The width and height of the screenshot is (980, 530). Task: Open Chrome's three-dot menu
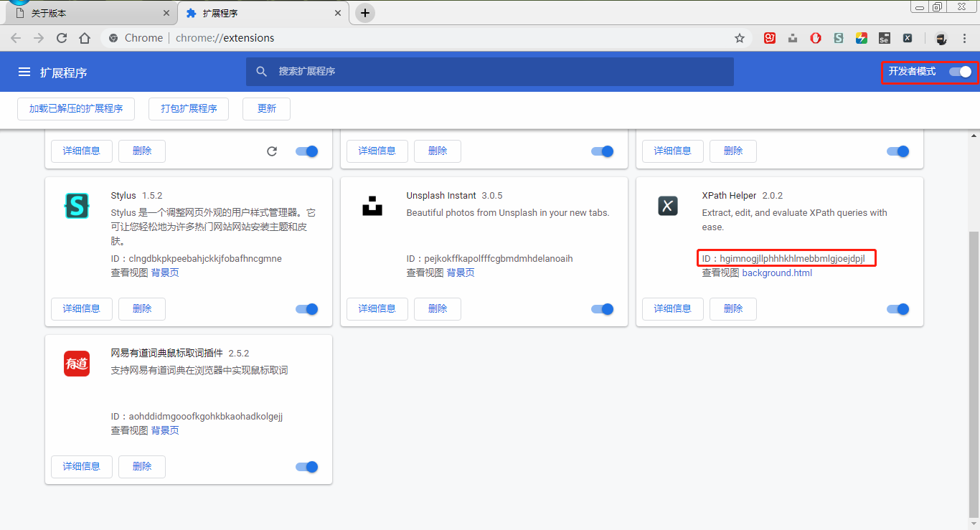(x=964, y=38)
